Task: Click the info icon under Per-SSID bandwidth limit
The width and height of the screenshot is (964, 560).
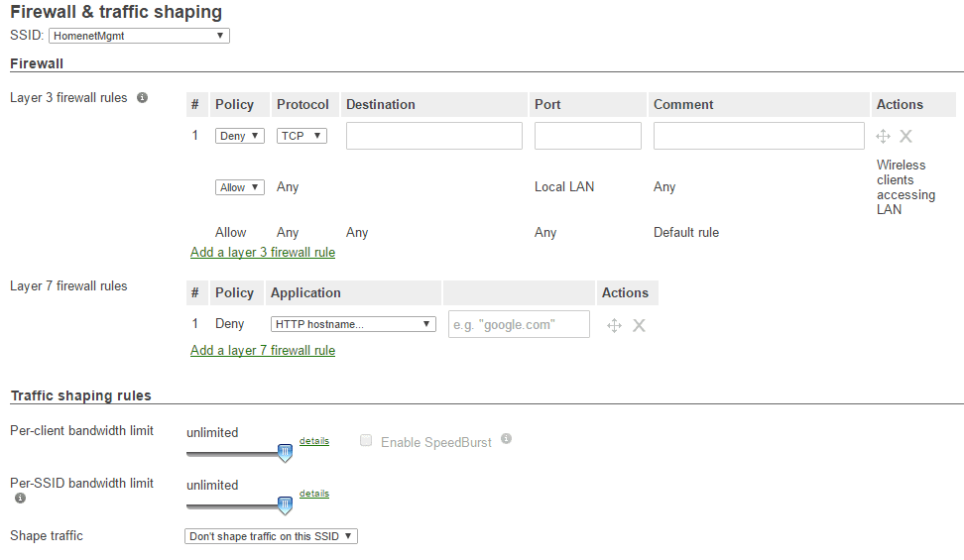Action: (20, 499)
